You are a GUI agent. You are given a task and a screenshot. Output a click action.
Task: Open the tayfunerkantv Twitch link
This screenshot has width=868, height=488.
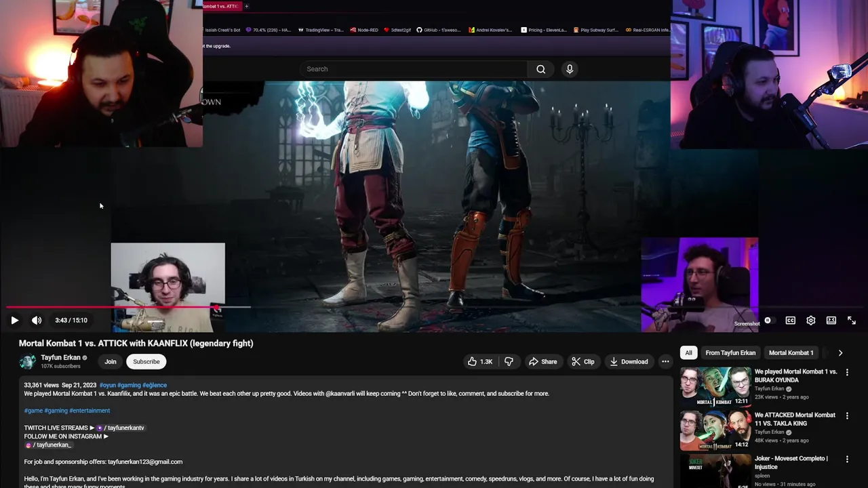(x=121, y=428)
